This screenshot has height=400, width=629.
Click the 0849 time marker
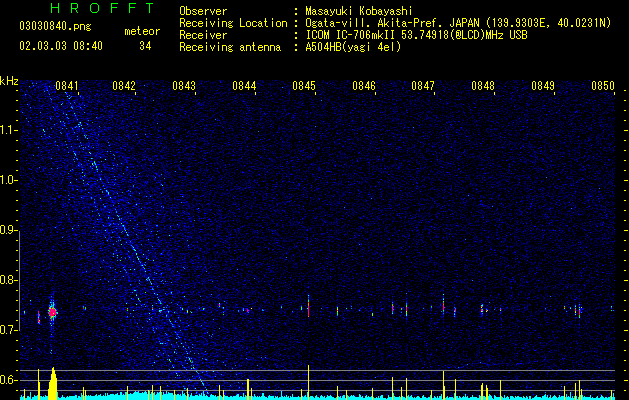[543, 86]
